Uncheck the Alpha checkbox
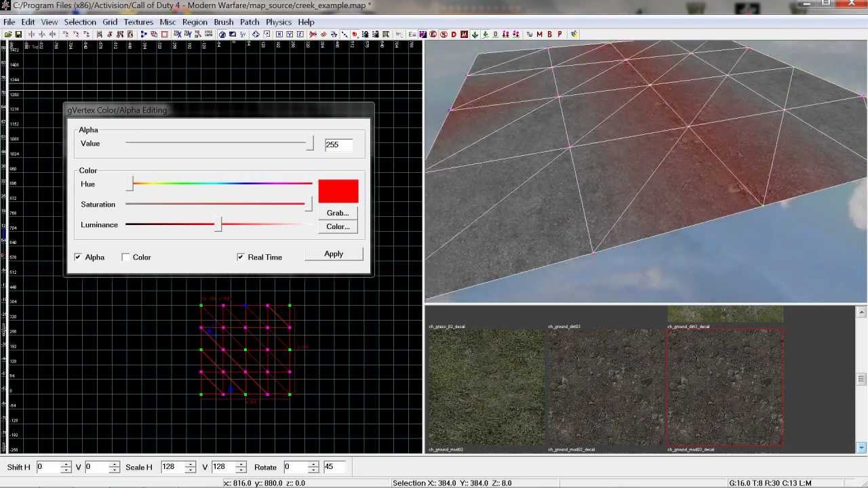The height and width of the screenshot is (488, 868). [78, 257]
